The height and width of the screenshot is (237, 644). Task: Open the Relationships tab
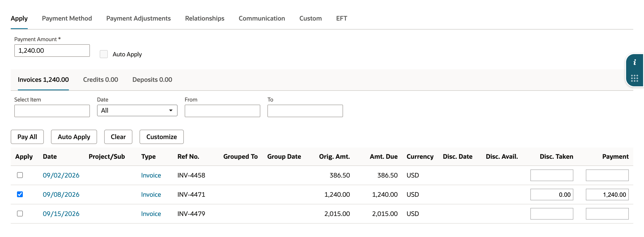coord(205,19)
